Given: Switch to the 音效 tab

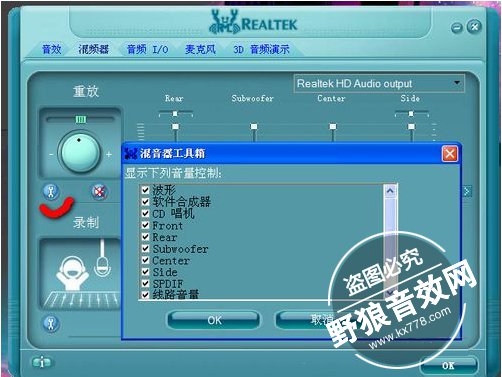Looking at the screenshot, I should 52,49.
